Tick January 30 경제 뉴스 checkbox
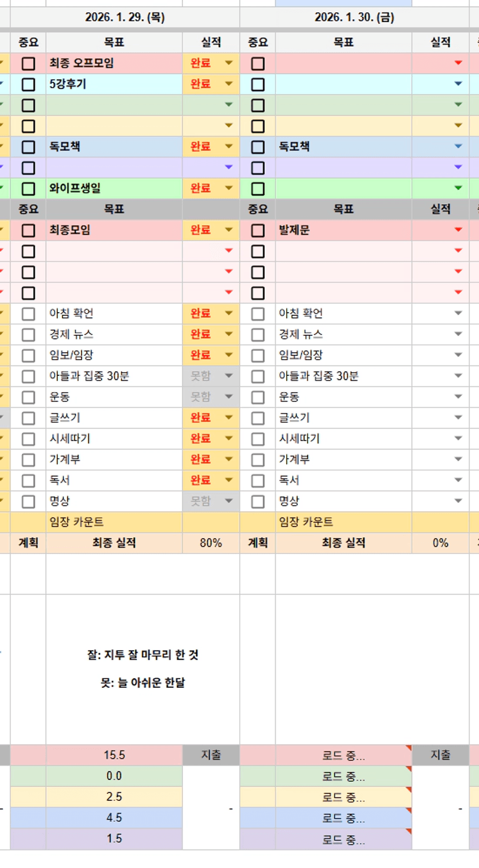 tap(258, 335)
